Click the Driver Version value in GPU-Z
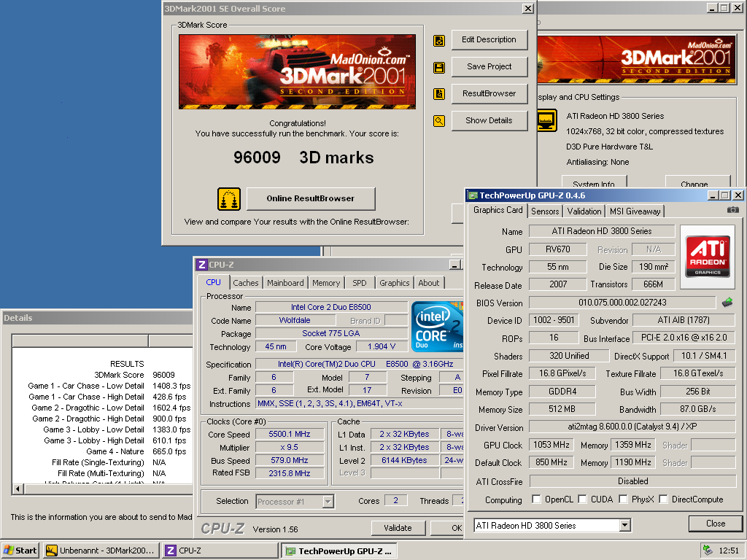The image size is (747, 560). 632,427
